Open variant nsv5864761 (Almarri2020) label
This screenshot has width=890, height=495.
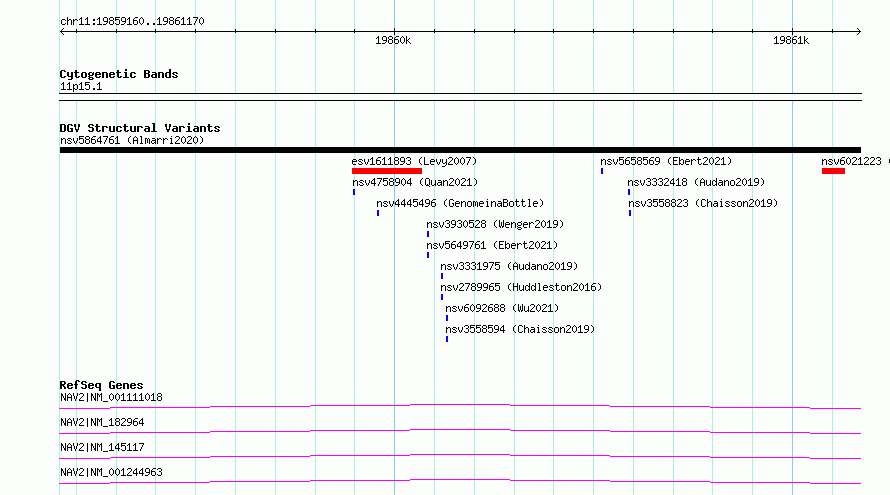click(x=132, y=140)
